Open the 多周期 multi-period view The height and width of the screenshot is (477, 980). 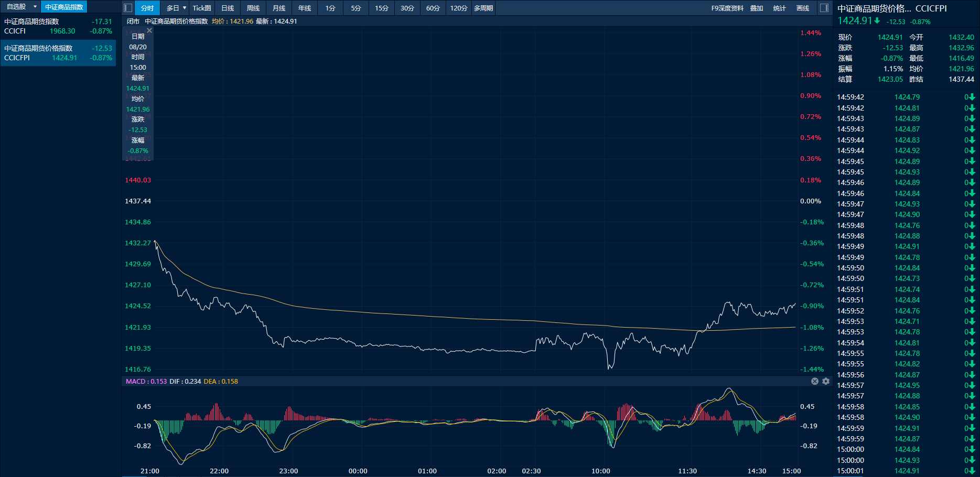483,8
